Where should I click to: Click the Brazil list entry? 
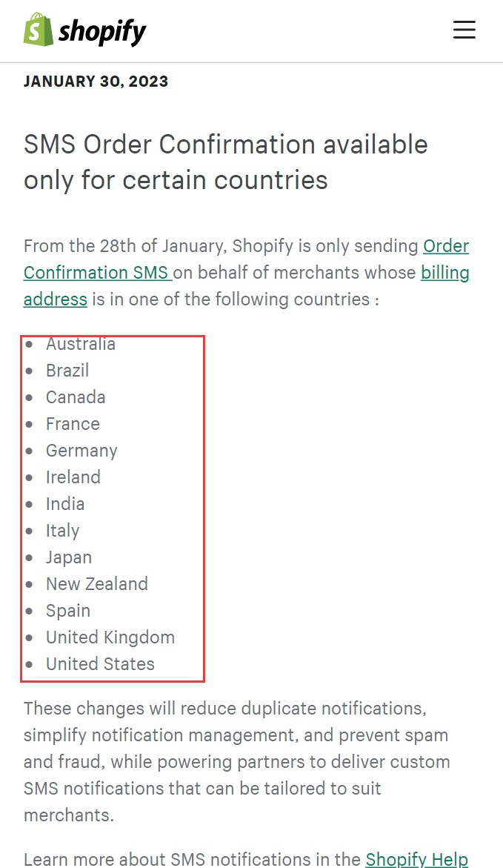tap(67, 371)
